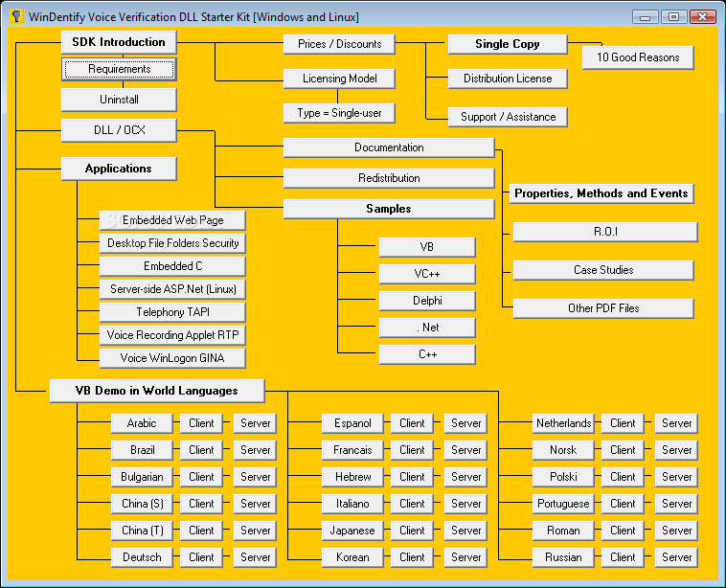This screenshot has width=726, height=588.
Task: Show the 10 Good Reasons page
Action: [638, 57]
